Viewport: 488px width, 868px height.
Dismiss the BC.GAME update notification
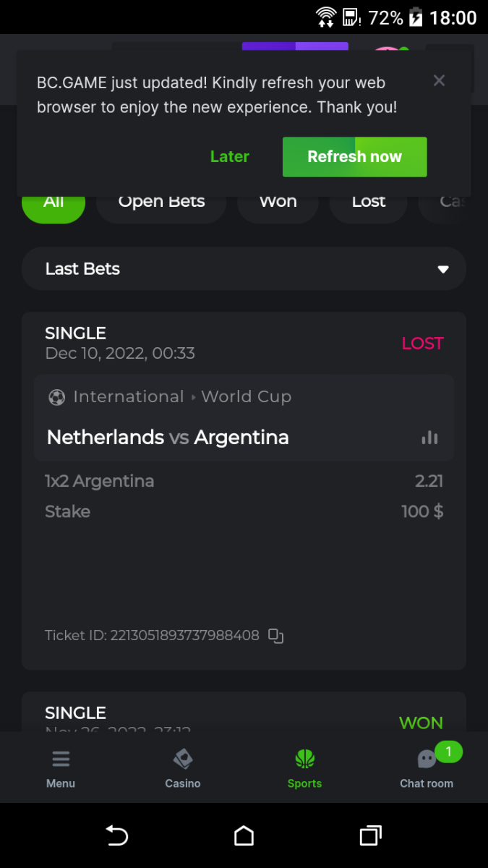point(439,81)
